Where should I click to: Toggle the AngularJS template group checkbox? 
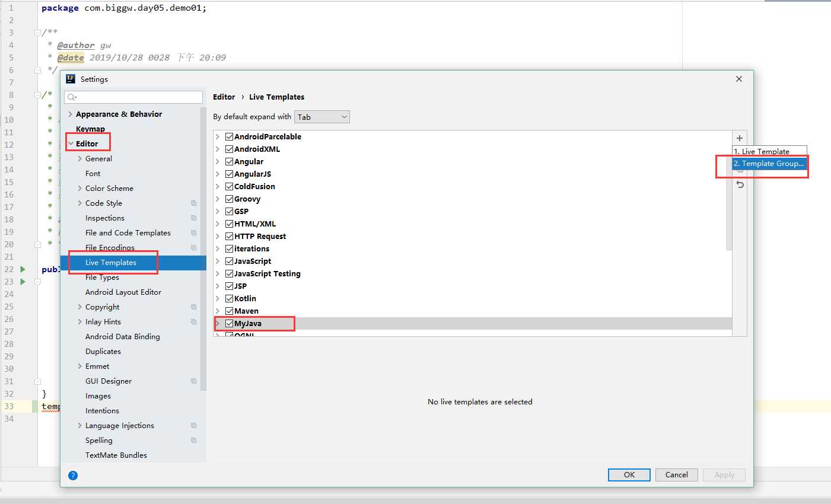(x=229, y=174)
